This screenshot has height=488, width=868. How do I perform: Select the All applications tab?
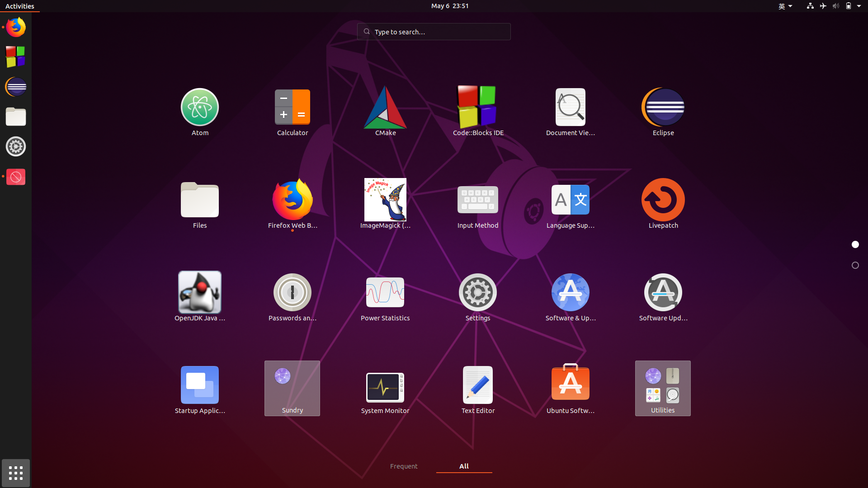click(464, 466)
